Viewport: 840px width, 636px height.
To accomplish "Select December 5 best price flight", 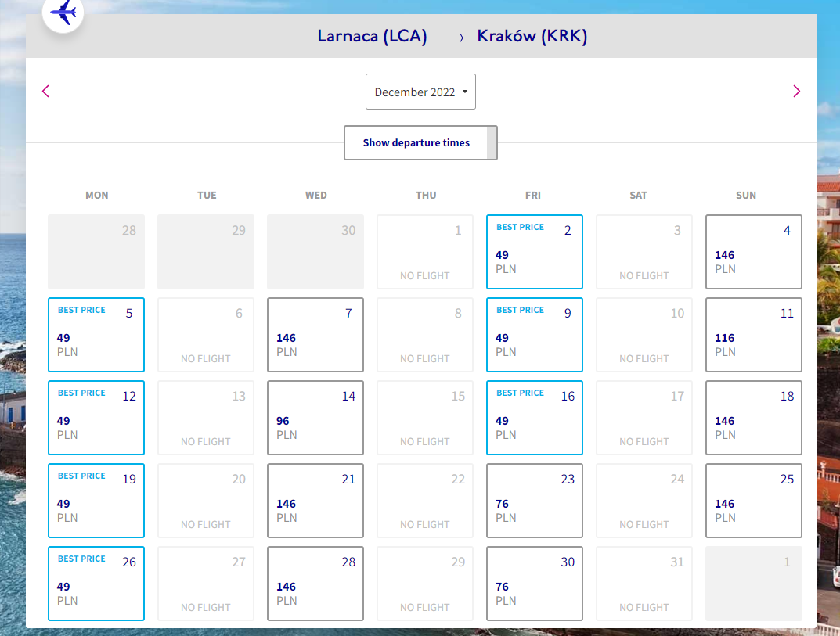I will (96, 335).
